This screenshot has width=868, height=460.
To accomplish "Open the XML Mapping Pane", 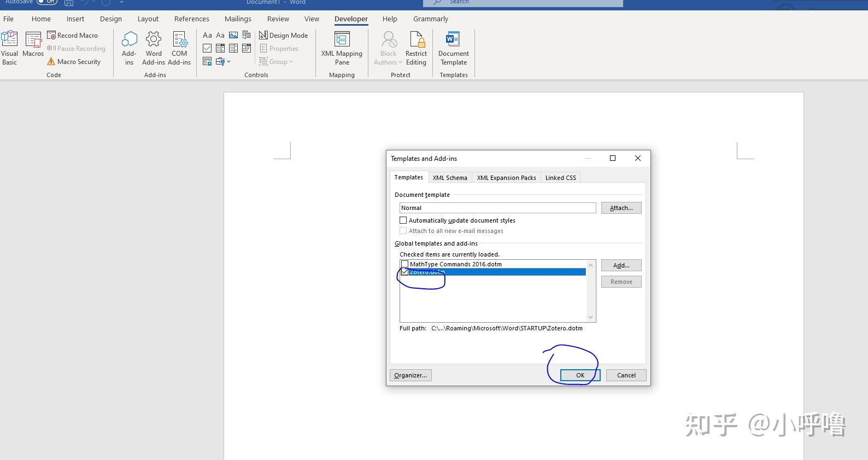I will [342, 48].
